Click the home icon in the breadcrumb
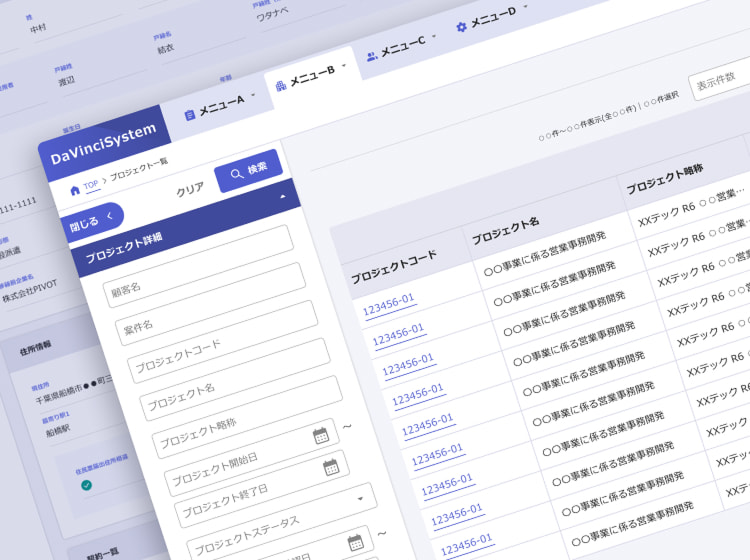Screen dimensions: 750x560 pyautogui.click(x=75, y=190)
